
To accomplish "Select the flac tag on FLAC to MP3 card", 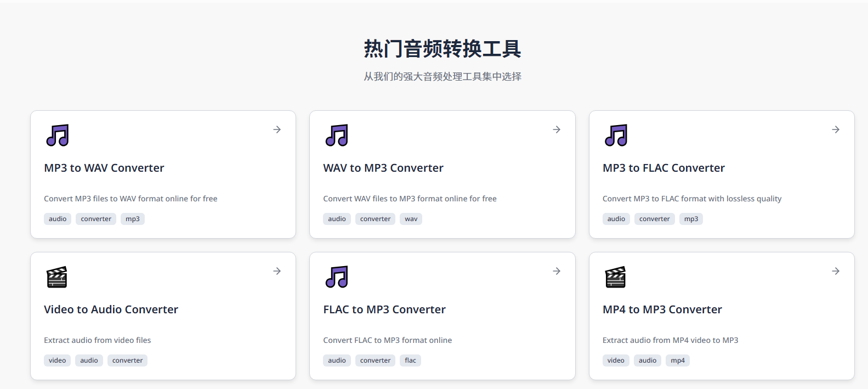I will point(411,360).
